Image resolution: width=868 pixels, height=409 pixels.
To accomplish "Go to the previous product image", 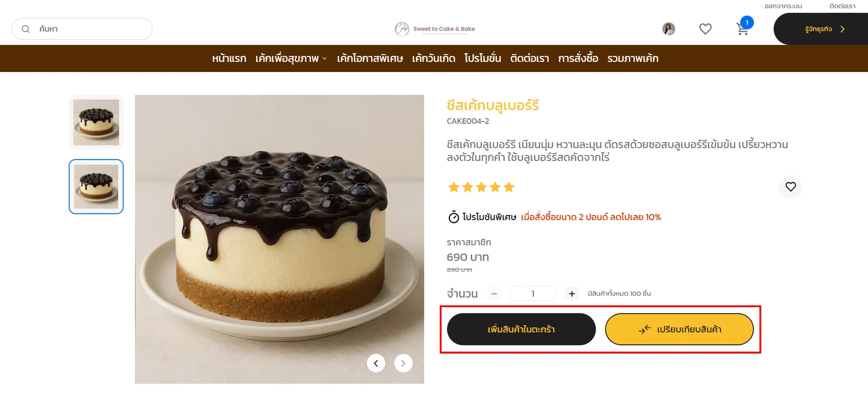I will click(x=376, y=363).
